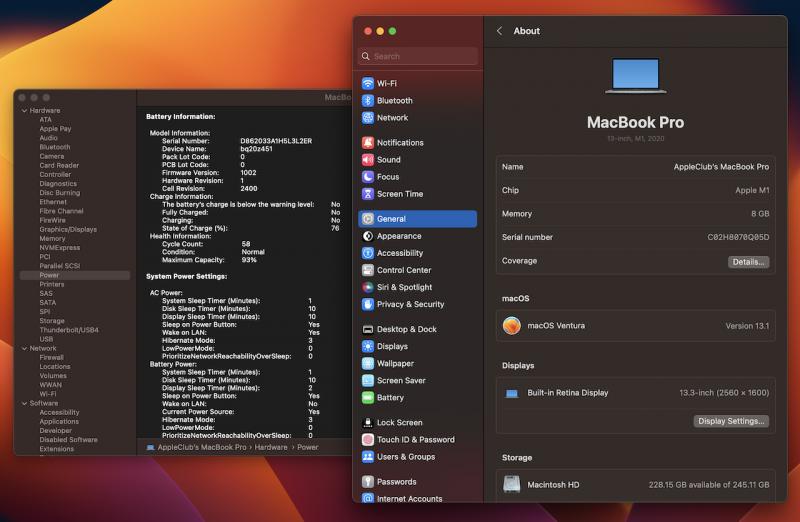This screenshot has width=800, height=522.
Task: Click the Battery settings icon
Action: 368,398
